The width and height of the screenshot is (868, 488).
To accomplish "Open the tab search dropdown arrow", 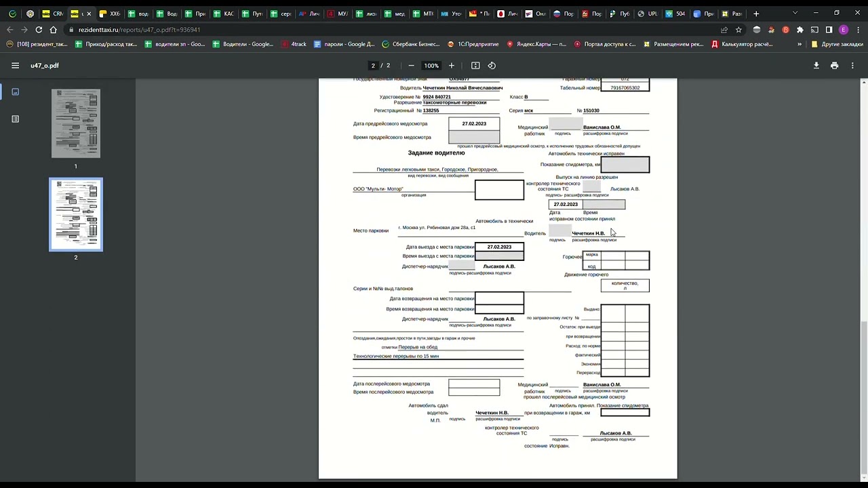I will pyautogui.click(x=795, y=13).
